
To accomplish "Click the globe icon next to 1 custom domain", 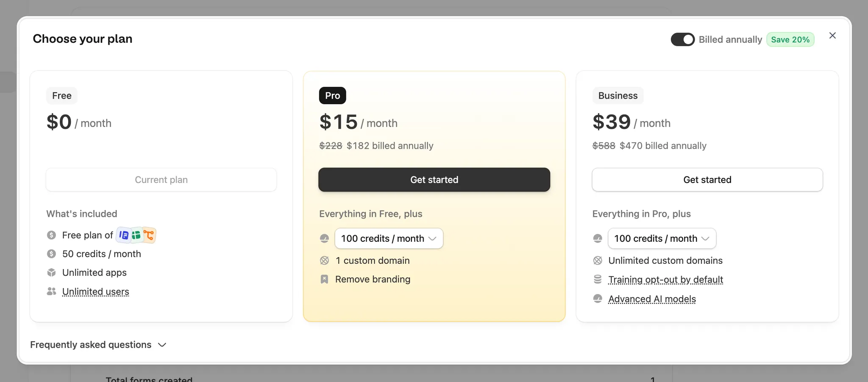I will click(325, 260).
